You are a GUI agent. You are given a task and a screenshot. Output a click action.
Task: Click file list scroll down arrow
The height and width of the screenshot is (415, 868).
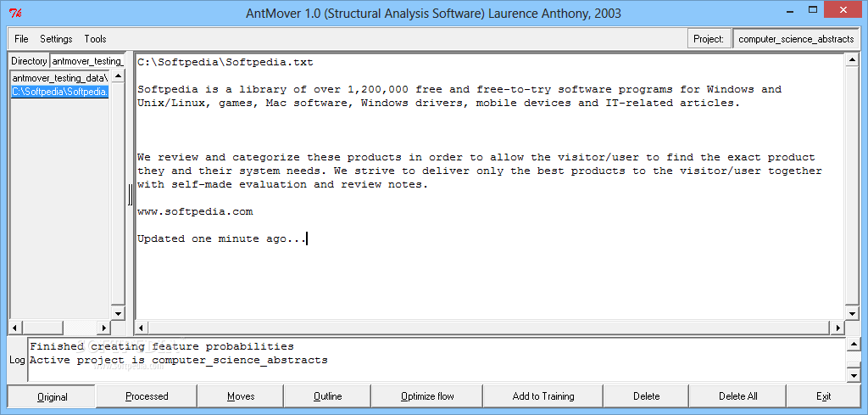click(x=119, y=313)
